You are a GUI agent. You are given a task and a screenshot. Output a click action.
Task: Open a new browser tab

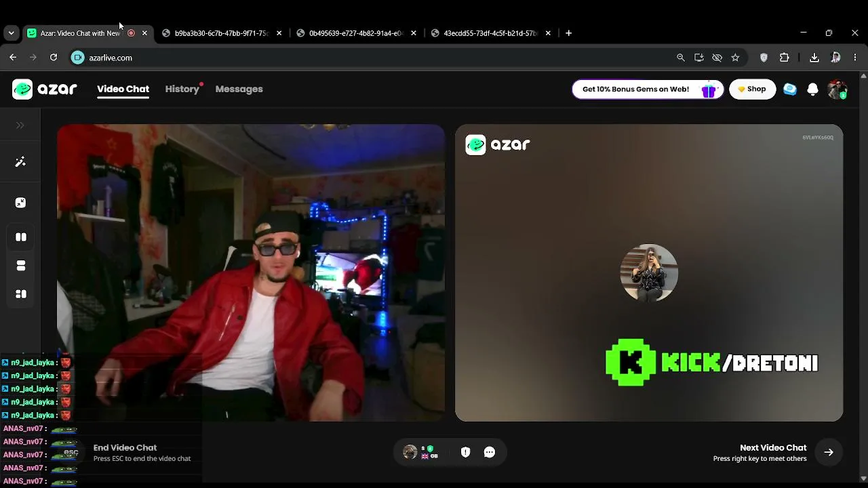[568, 33]
